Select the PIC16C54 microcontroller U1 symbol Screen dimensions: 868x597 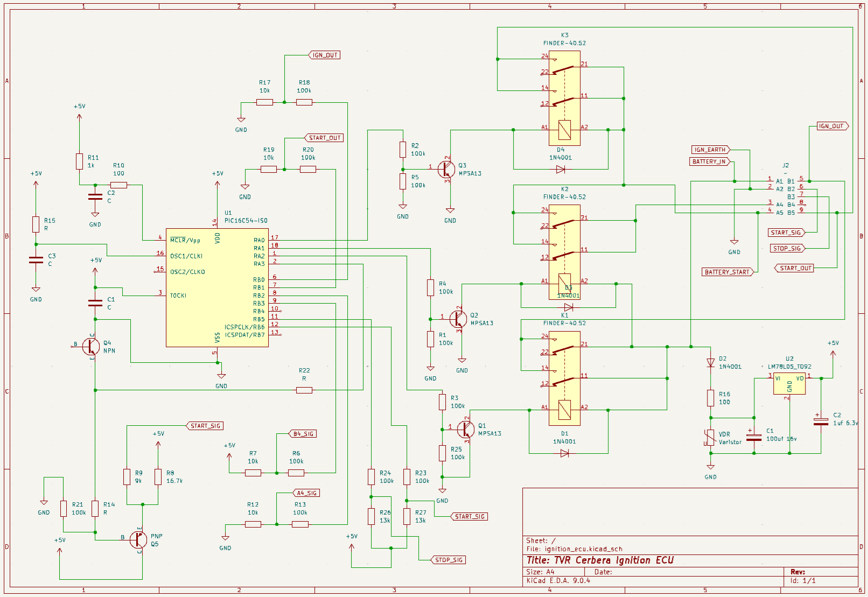(x=217, y=287)
